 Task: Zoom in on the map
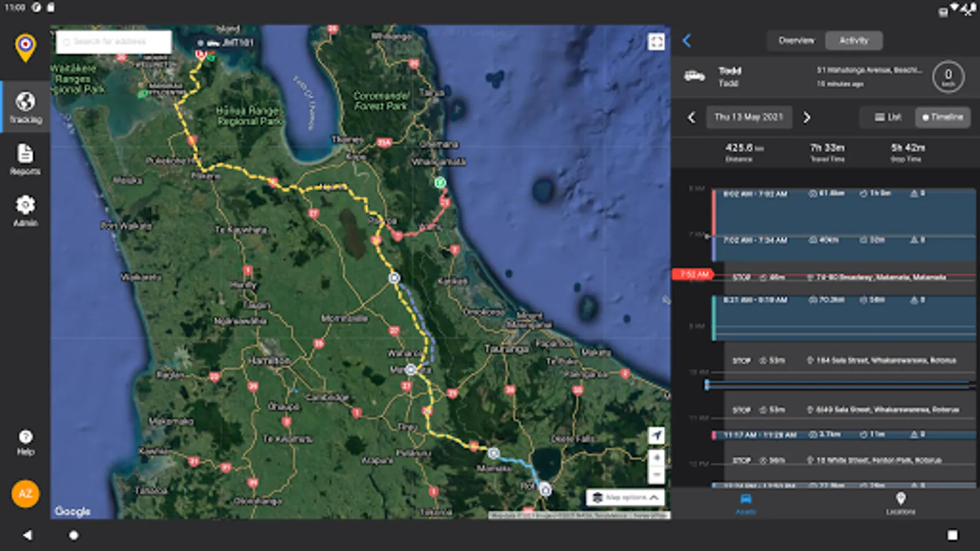[656, 458]
